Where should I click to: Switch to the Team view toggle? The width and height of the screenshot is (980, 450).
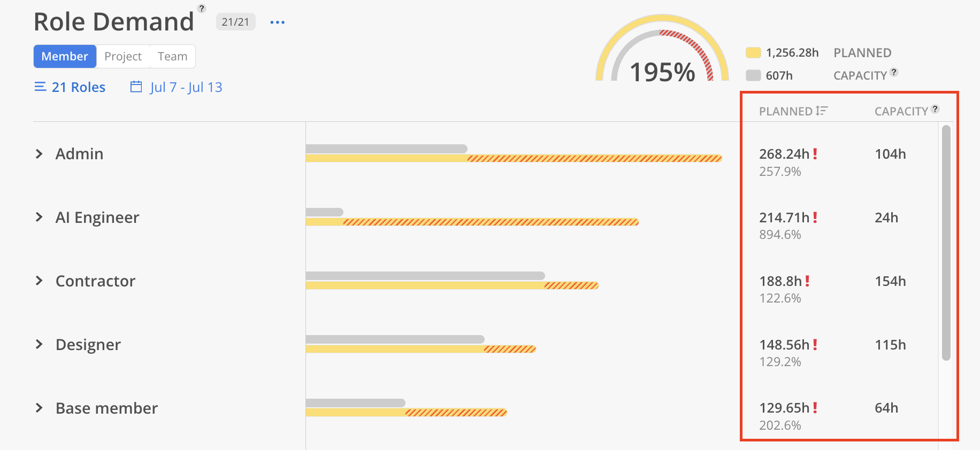[x=172, y=56]
